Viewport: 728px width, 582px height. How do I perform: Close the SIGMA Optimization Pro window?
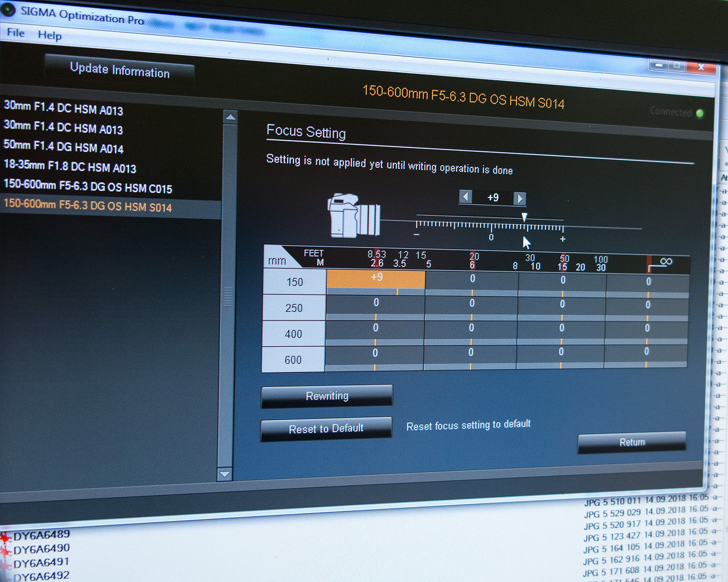[700, 67]
